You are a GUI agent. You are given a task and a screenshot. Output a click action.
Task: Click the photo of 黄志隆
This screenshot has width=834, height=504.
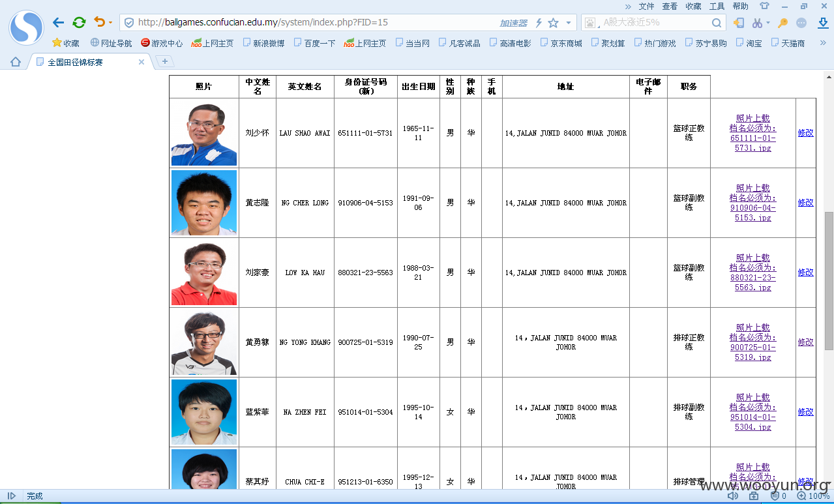click(x=204, y=203)
